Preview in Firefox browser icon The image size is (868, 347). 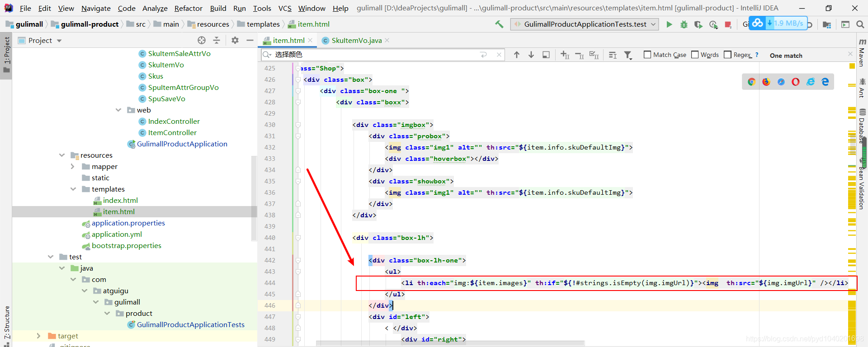click(x=766, y=82)
